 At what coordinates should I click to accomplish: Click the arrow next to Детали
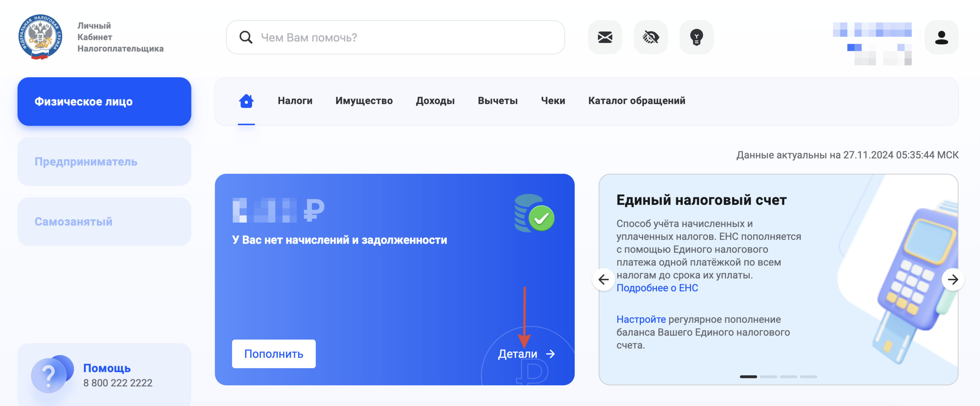[550, 354]
